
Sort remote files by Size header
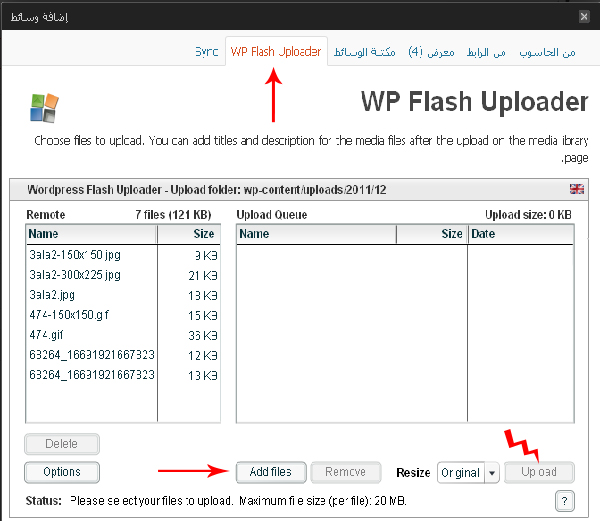[x=189, y=234]
